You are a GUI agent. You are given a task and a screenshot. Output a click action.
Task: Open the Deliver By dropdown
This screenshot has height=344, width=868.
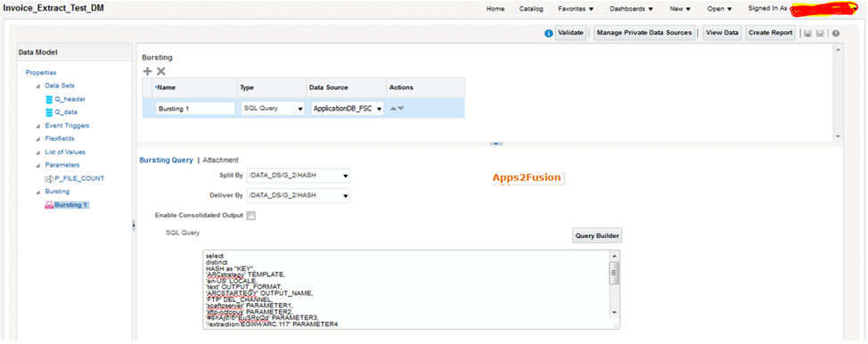(299, 195)
